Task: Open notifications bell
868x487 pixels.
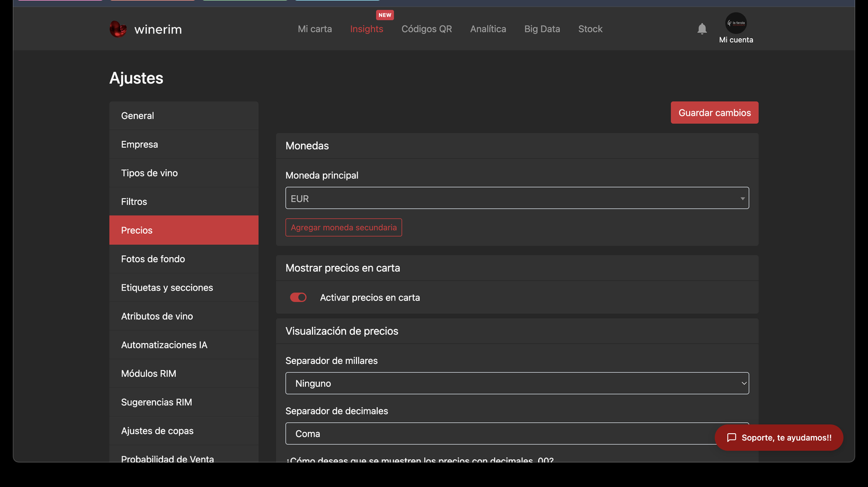Action: tap(702, 29)
